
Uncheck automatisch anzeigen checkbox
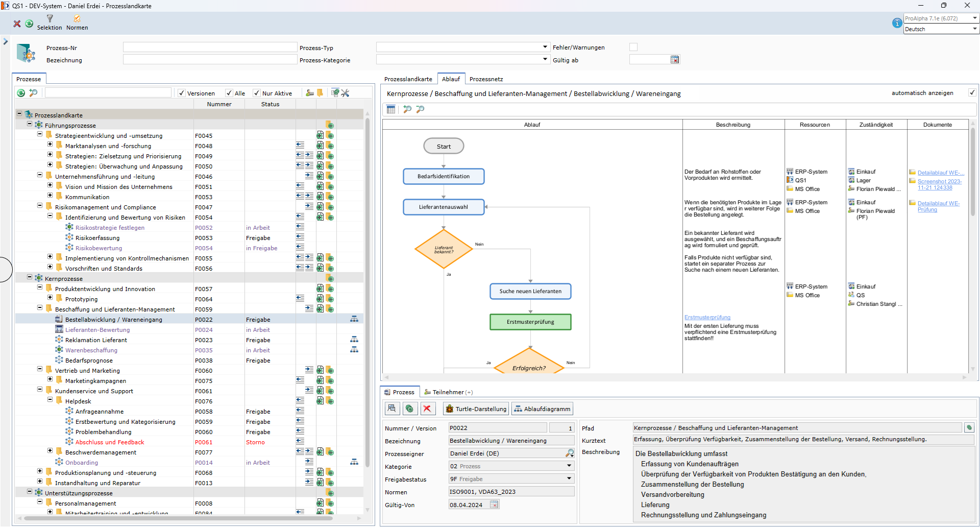click(972, 92)
